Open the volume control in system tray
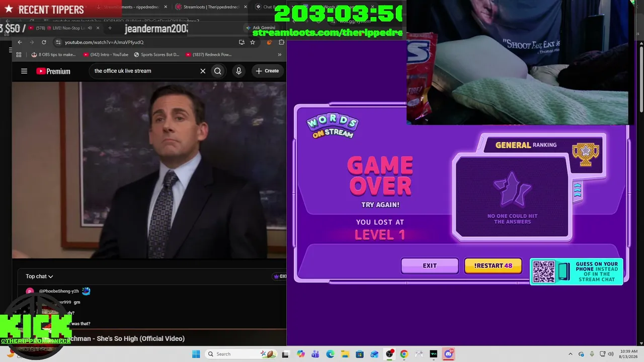644x362 pixels. tap(611, 354)
